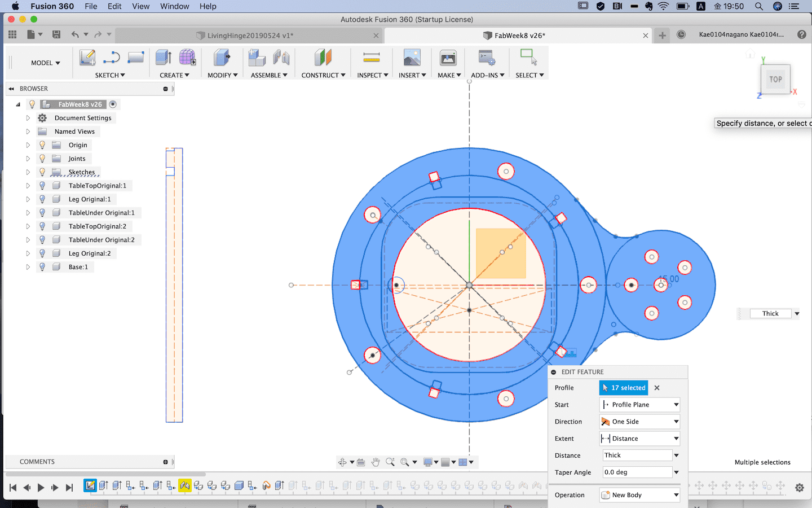Click the 3D Print icon above MAKE

pyautogui.click(x=448, y=58)
